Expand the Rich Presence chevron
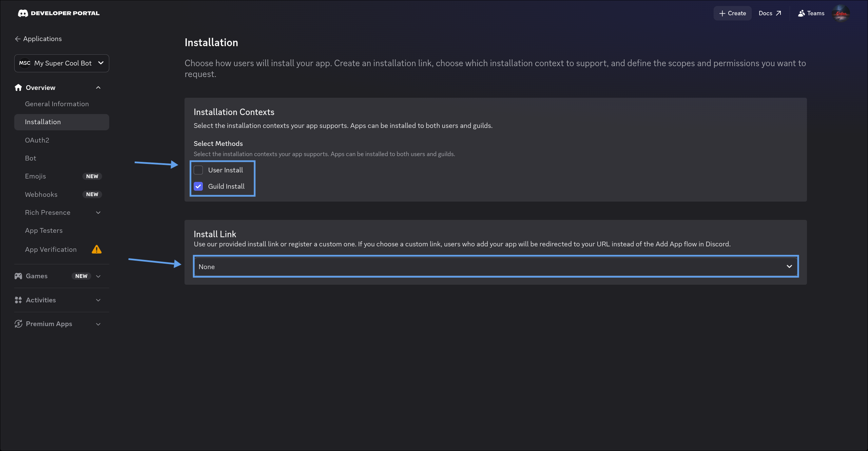 click(98, 212)
